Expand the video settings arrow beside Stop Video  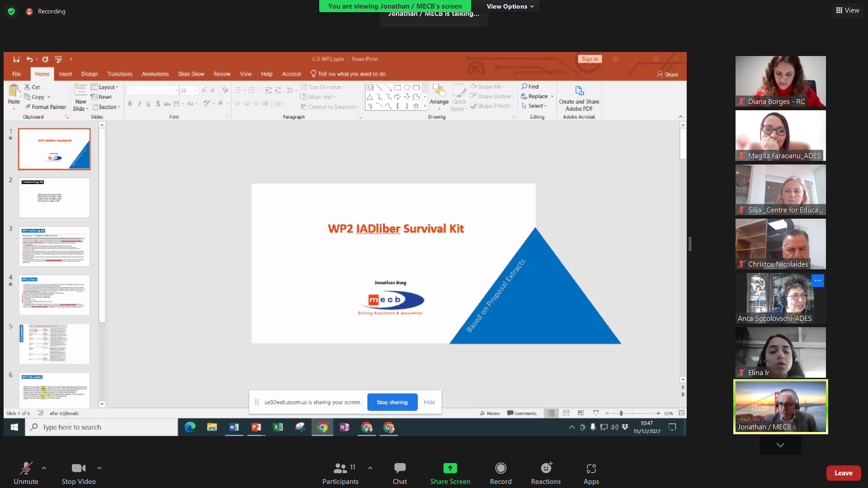pos(99,468)
